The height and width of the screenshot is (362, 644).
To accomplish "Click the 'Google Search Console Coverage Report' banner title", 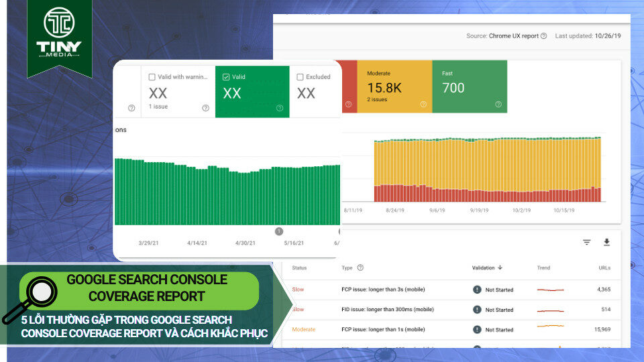I will click(x=147, y=288).
